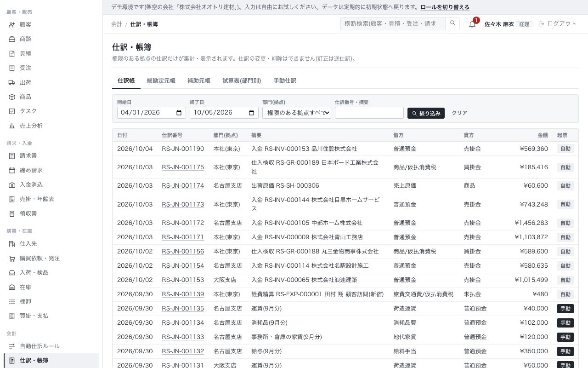
Task: Click the クリア button
Action: (x=459, y=113)
